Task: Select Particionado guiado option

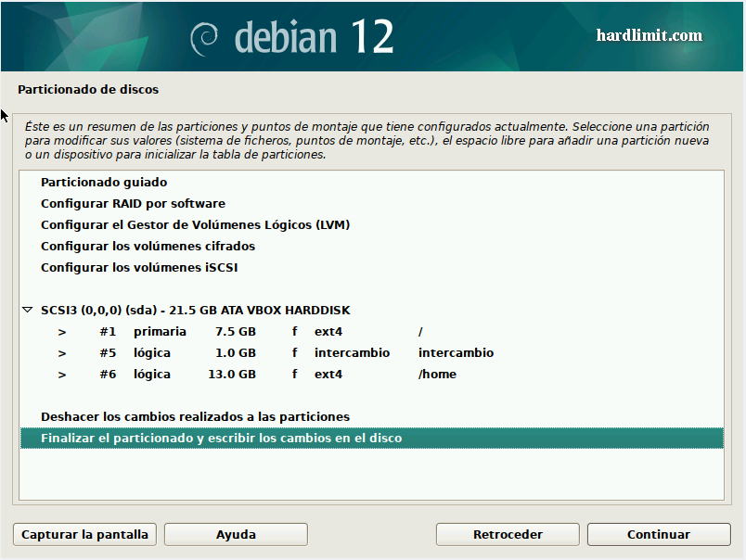Action: (104, 183)
